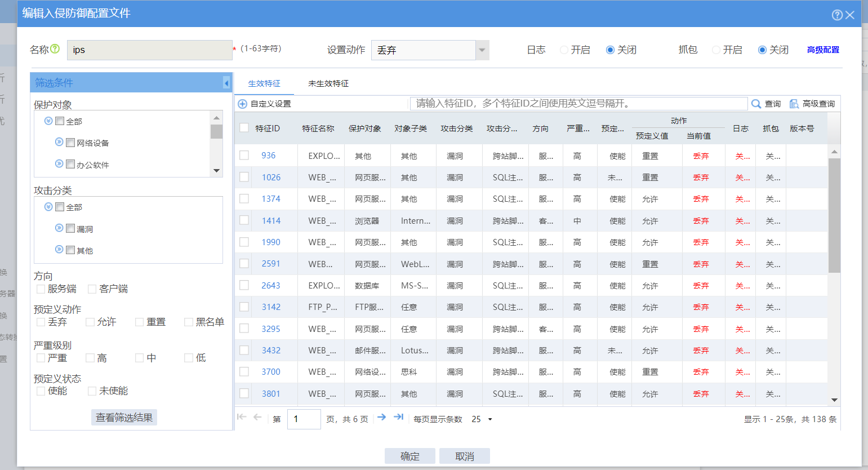Select all rows via header checkbox
The image size is (868, 470).
pos(244,128)
